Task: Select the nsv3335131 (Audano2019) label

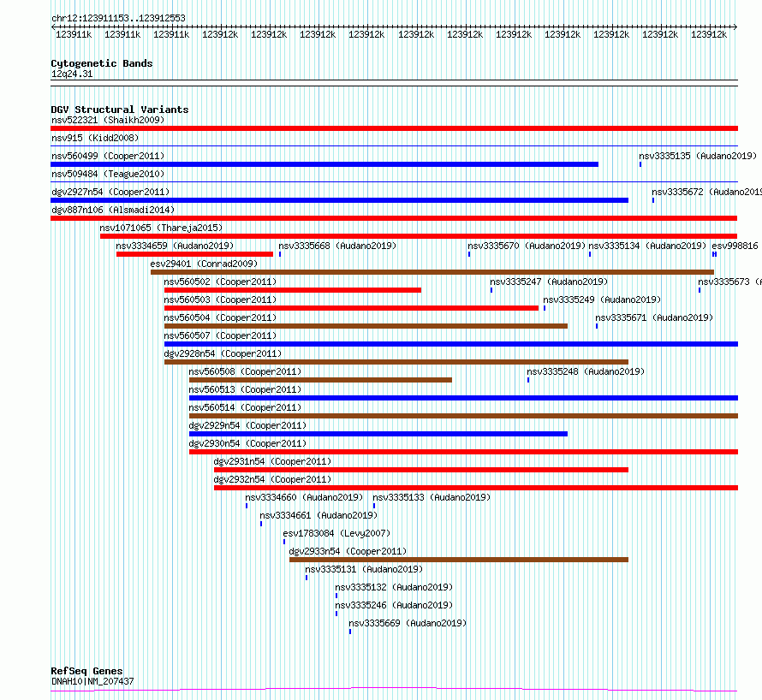Action: point(364,569)
